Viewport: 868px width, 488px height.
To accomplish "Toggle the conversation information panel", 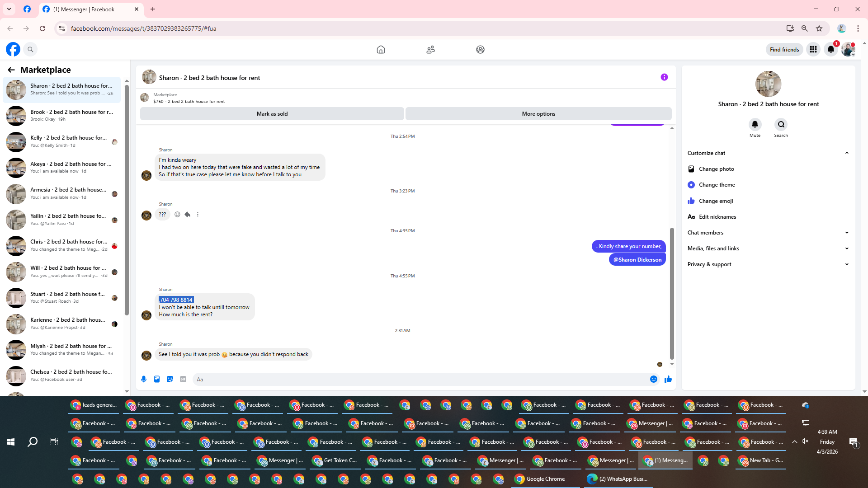I will point(664,77).
